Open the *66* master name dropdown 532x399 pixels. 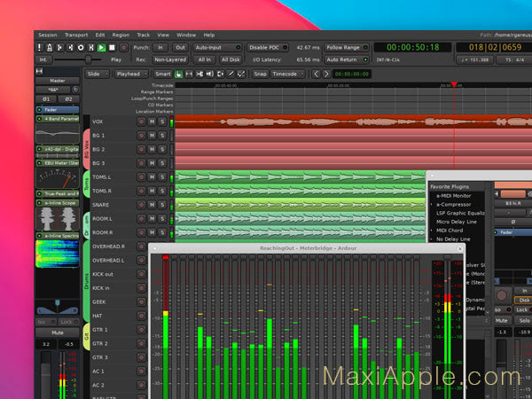[x=52, y=90]
